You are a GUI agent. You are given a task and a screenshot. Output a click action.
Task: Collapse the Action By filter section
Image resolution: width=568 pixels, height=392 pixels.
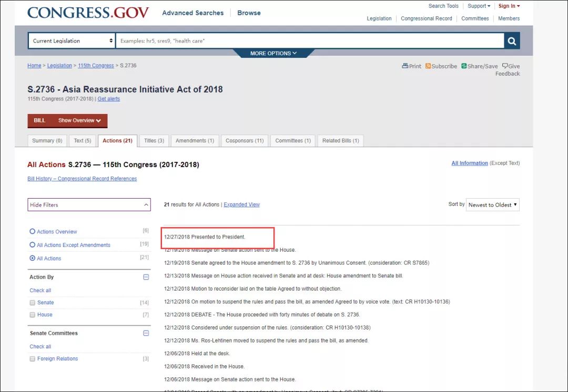pyautogui.click(x=146, y=277)
